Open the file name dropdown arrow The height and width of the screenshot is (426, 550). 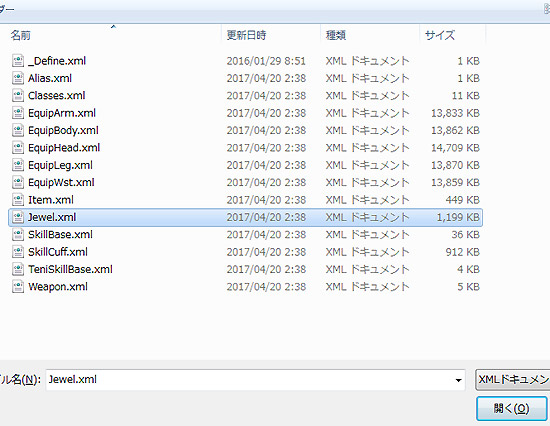[x=458, y=380]
